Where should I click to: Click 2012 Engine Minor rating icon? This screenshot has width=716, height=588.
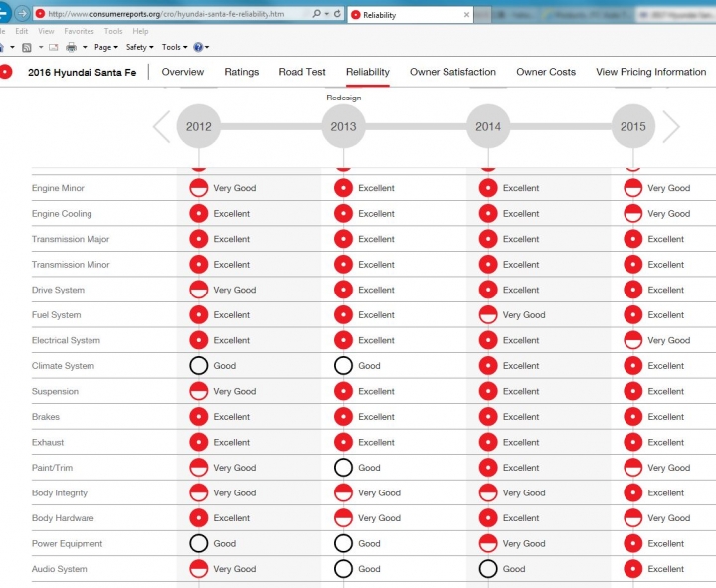tap(199, 188)
